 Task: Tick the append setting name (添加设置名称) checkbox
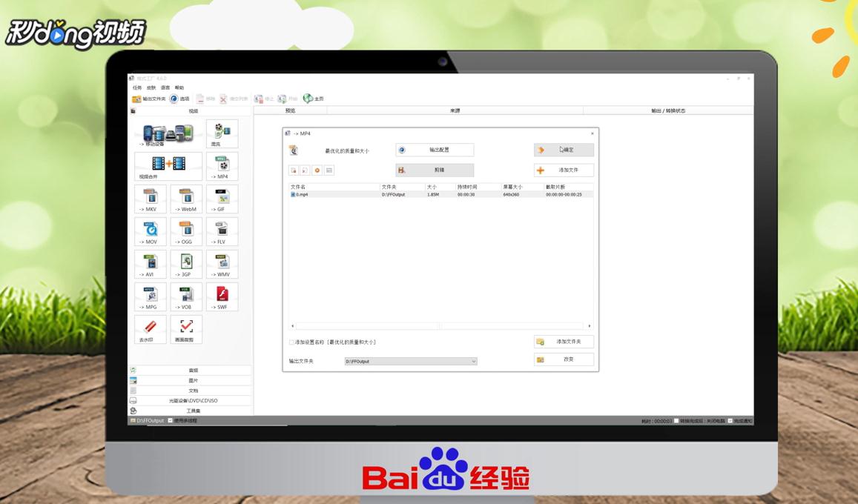(291, 342)
